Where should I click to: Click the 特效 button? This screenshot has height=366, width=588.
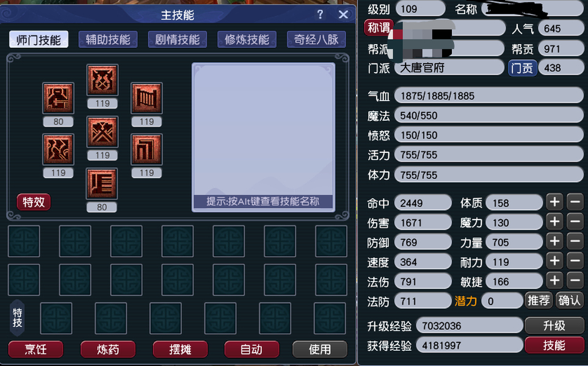34,203
